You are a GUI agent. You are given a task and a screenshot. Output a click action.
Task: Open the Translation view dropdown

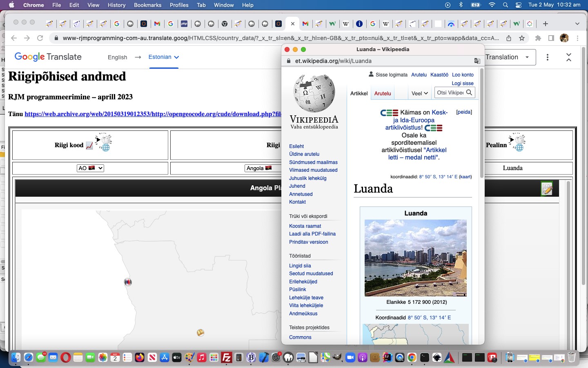click(x=508, y=57)
